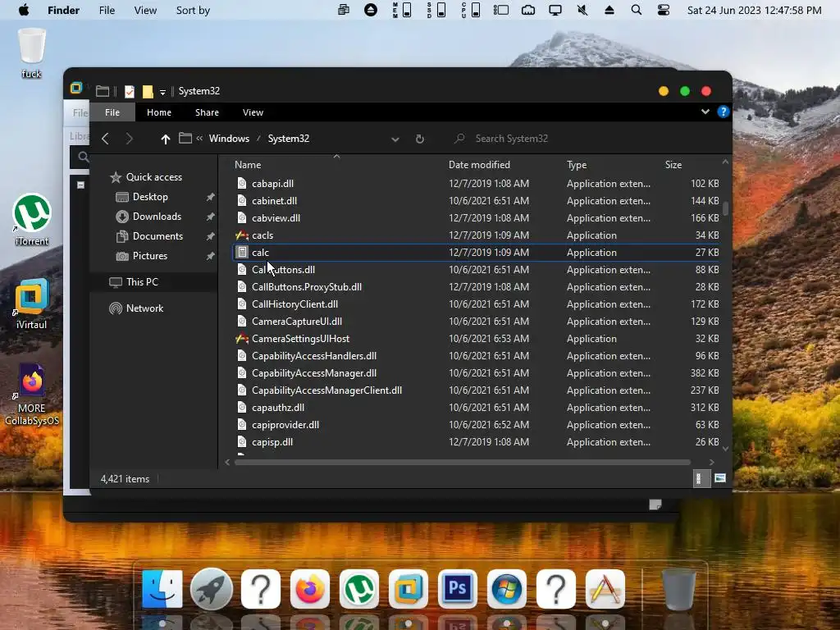Screen dimensions: 840x630
Task: Open the View ribbon tab
Action: 253,112
